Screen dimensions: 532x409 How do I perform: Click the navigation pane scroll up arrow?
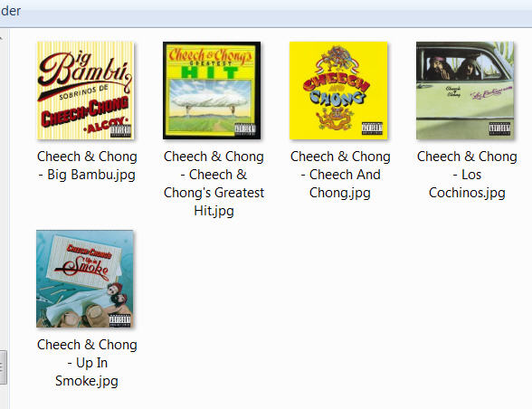tap(2, 38)
